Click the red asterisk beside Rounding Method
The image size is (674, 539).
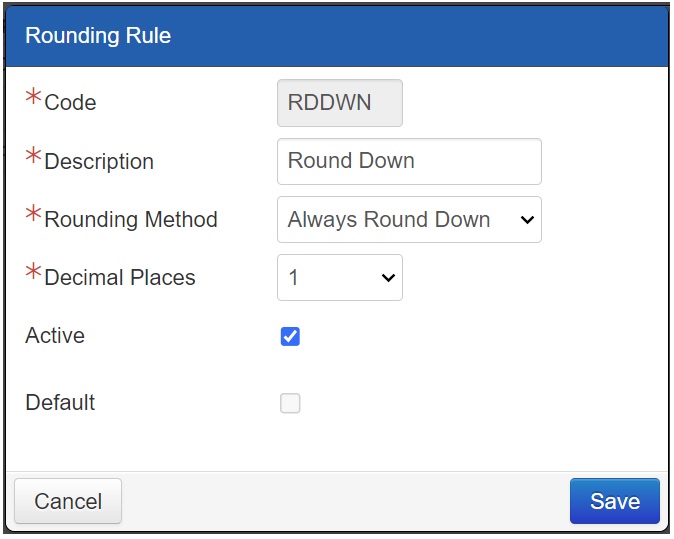34,215
